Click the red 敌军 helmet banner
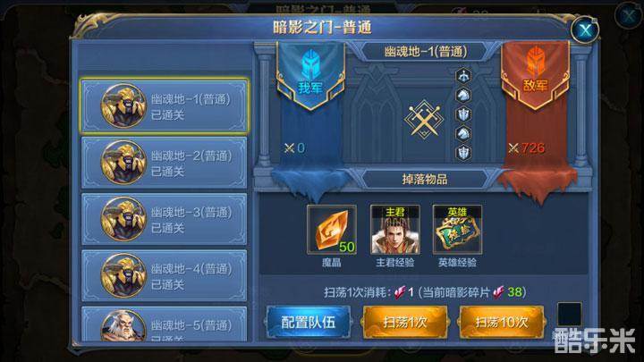644x362 pixels. pyautogui.click(x=535, y=76)
